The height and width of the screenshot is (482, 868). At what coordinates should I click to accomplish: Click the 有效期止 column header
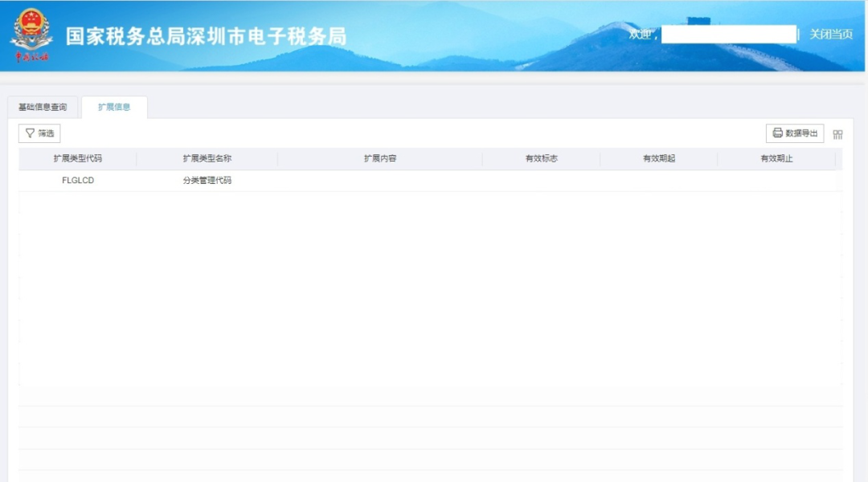776,158
